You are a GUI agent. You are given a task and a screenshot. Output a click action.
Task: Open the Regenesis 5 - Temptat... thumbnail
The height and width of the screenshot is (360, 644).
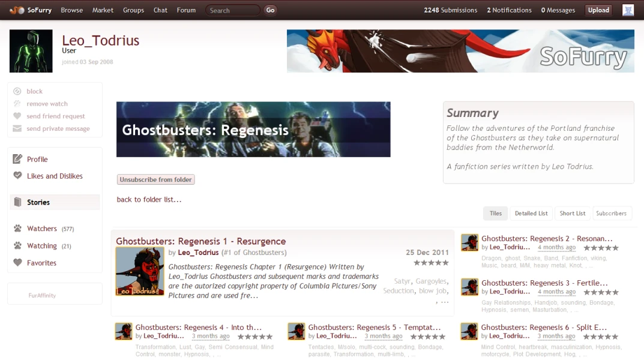(296, 331)
